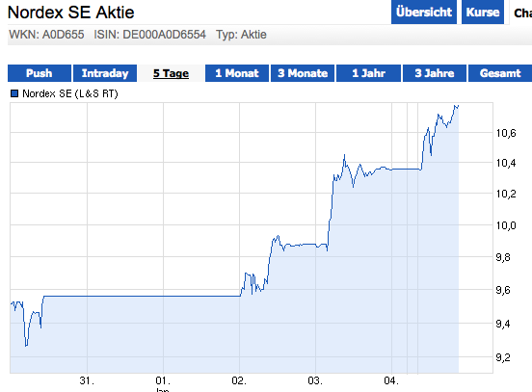Image resolution: width=532 pixels, height=392 pixels.
Task: Click the 04. date axis label
Action: click(391, 380)
